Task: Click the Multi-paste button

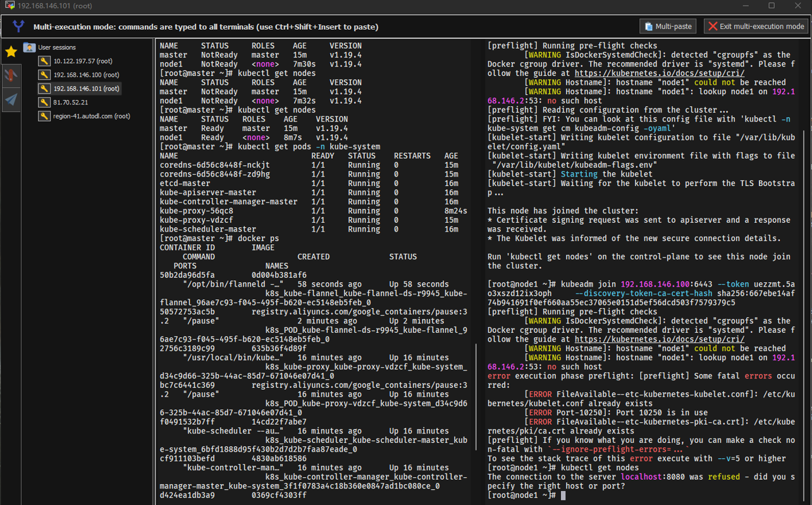Action: pos(668,26)
